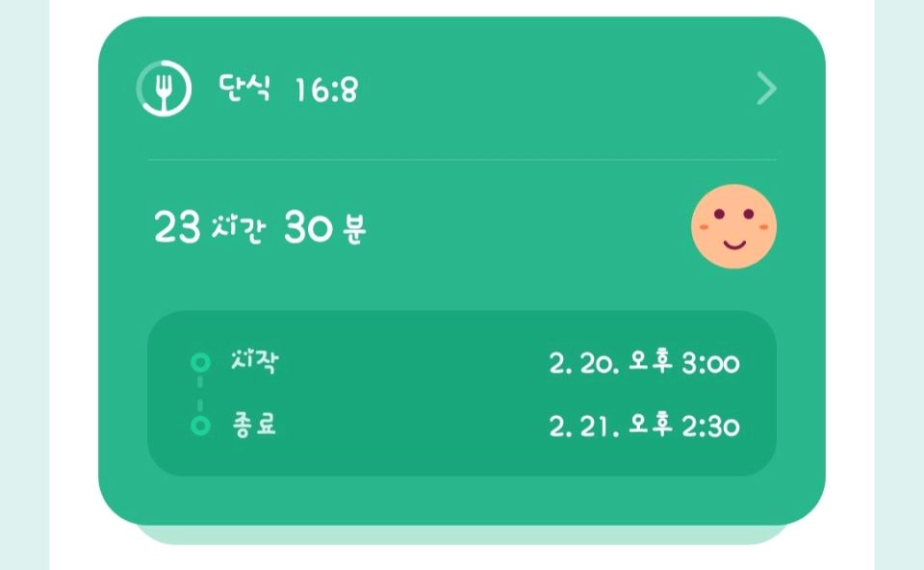Select the 종료 end label
Viewport: 924px width, 570px height.
254,426
